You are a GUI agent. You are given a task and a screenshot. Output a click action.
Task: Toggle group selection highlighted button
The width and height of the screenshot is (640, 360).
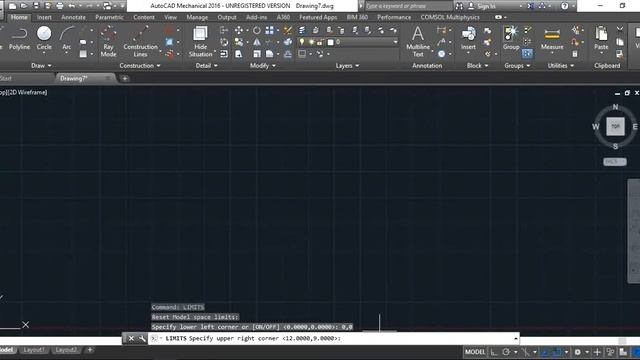click(527, 53)
